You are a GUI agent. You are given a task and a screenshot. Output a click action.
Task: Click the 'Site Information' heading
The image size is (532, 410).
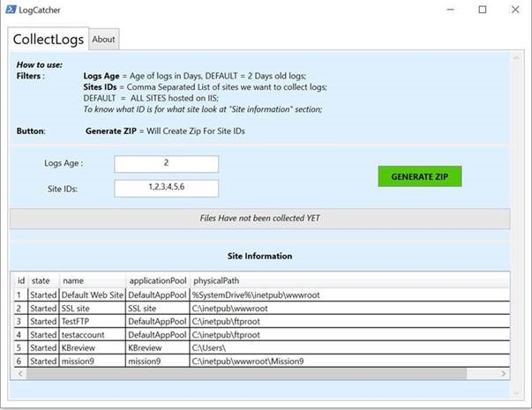coord(259,256)
